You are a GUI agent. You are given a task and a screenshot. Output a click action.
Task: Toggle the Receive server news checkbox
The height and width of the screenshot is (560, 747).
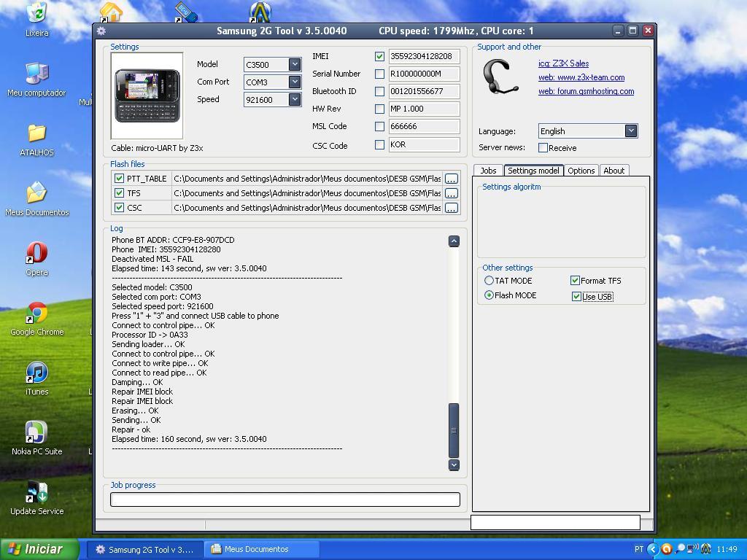tap(543, 147)
